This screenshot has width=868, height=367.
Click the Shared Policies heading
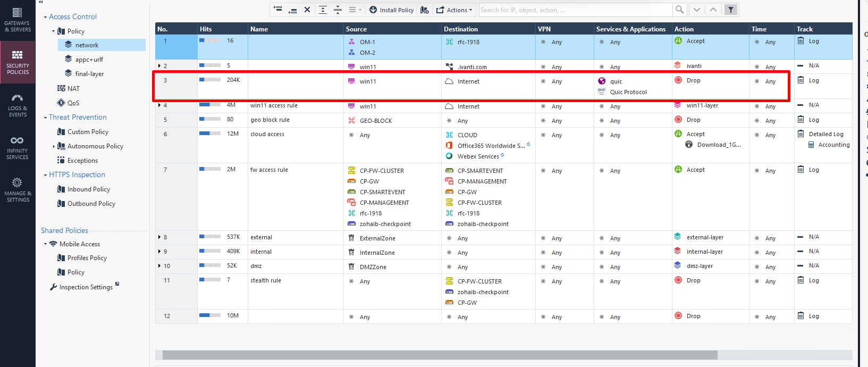tap(64, 230)
